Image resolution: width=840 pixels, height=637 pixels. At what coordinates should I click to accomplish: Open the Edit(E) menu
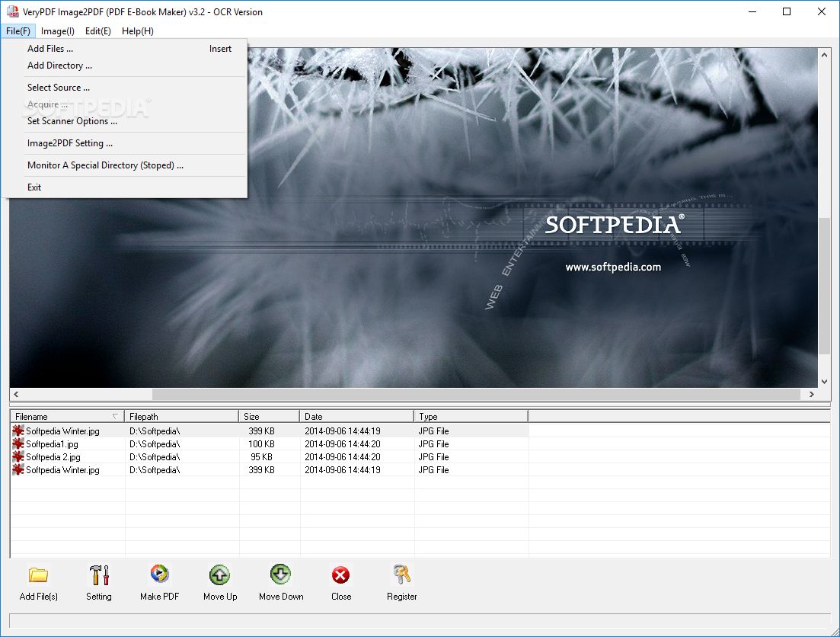click(98, 31)
